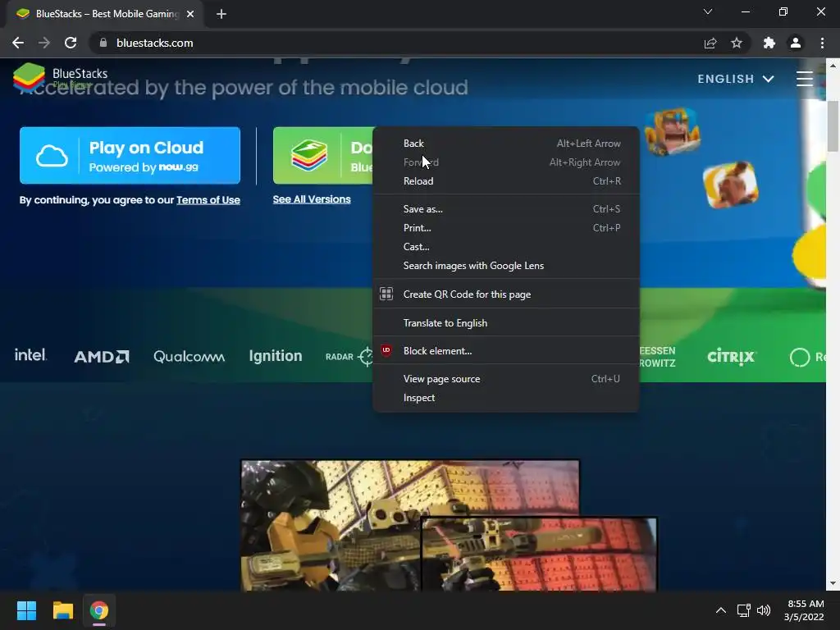This screenshot has width=840, height=630.
Task: Bookmark this page with the star icon
Action: coord(737,43)
